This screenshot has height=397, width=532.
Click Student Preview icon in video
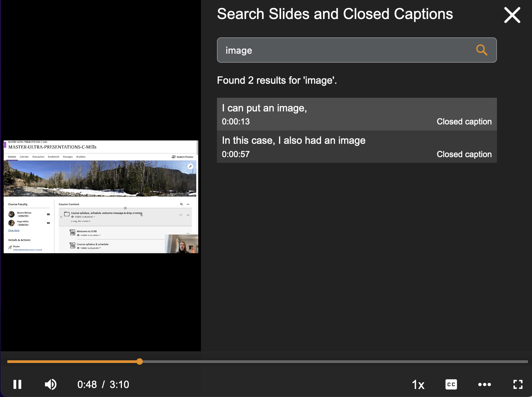pyautogui.click(x=174, y=157)
